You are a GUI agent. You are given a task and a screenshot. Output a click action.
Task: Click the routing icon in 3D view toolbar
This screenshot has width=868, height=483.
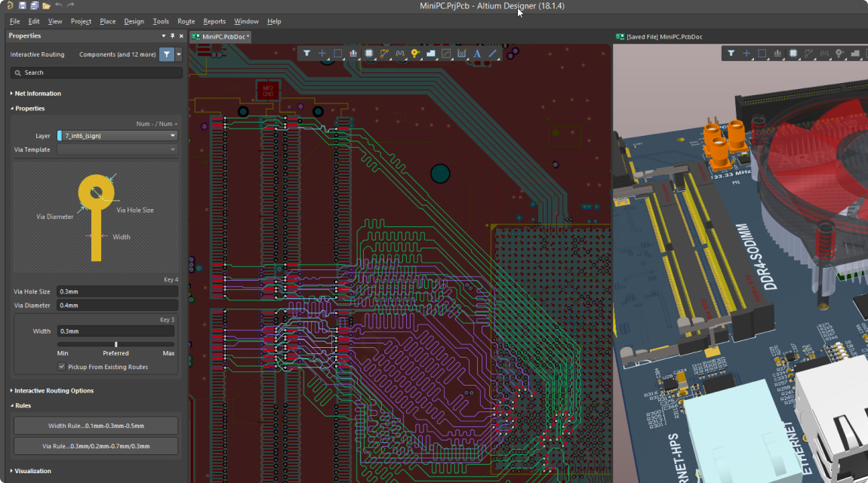(x=809, y=53)
